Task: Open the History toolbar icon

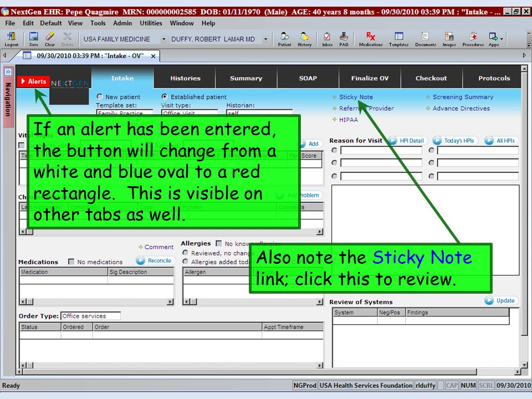Action: 304,39
